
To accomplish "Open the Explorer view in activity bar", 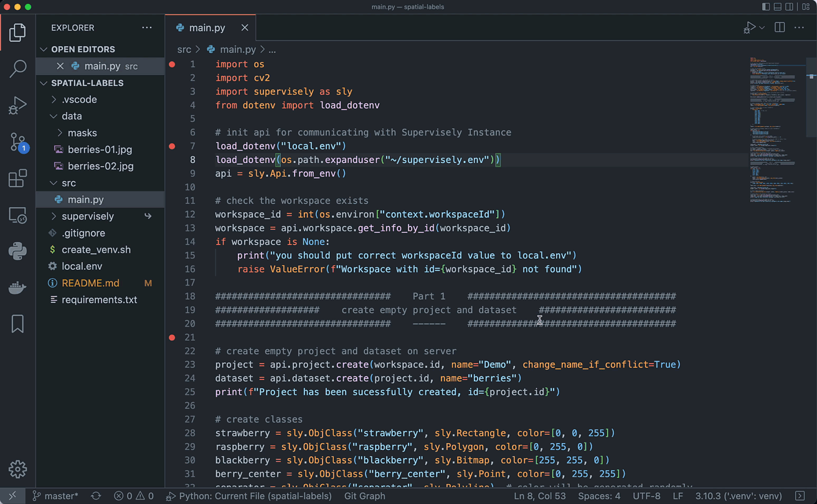I will coord(17,32).
